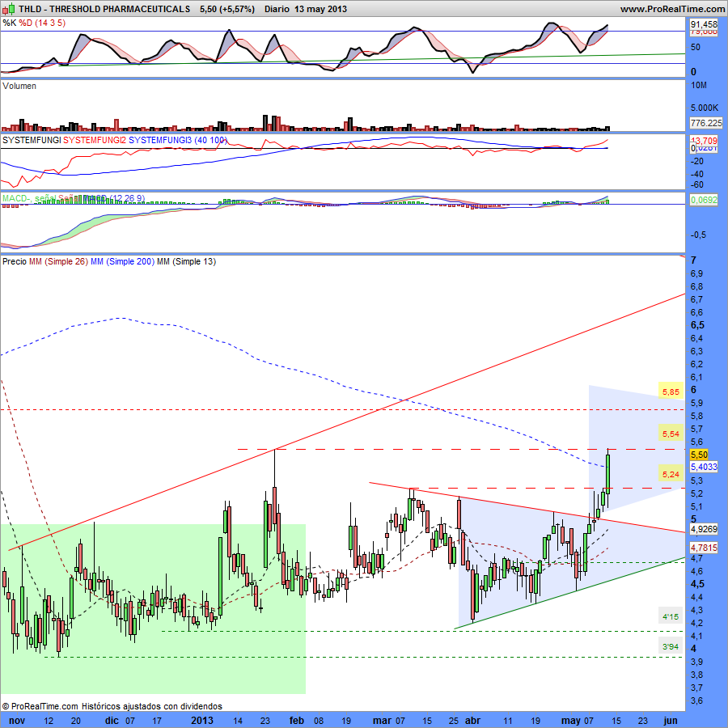Image resolution: width=728 pixels, height=728 pixels.
Task: Click the 91,458 stochastic value box
Action: [704, 24]
